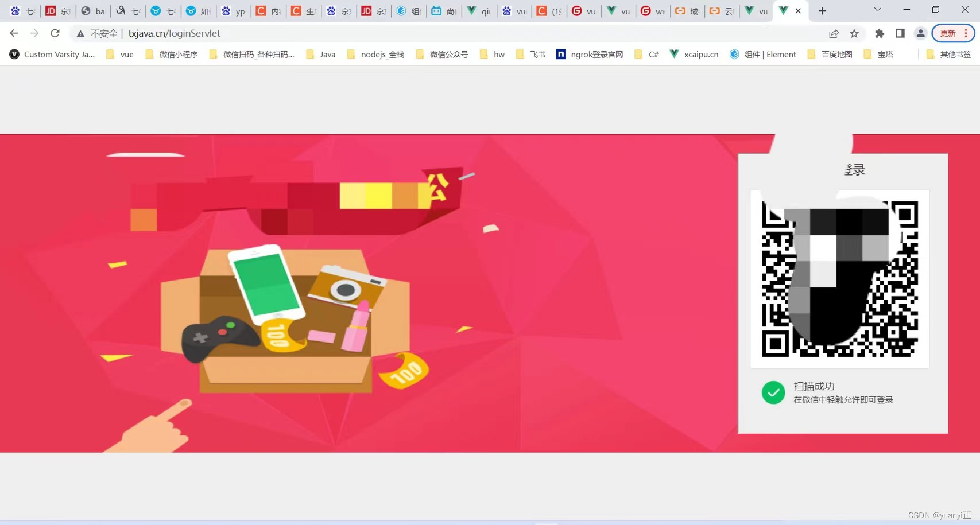
Task: Open the Extensions puzzle icon
Action: pyautogui.click(x=880, y=33)
